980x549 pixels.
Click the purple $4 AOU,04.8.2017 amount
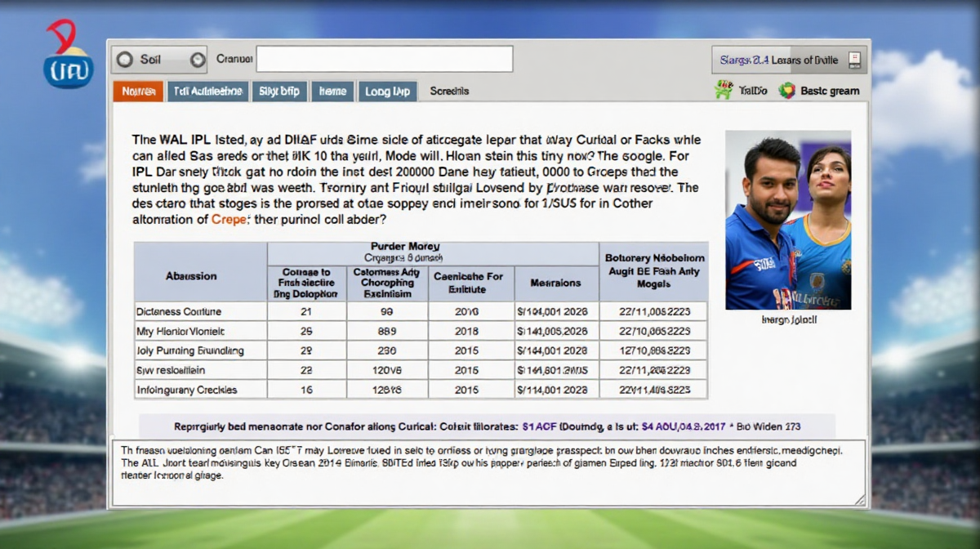pyautogui.click(x=684, y=426)
